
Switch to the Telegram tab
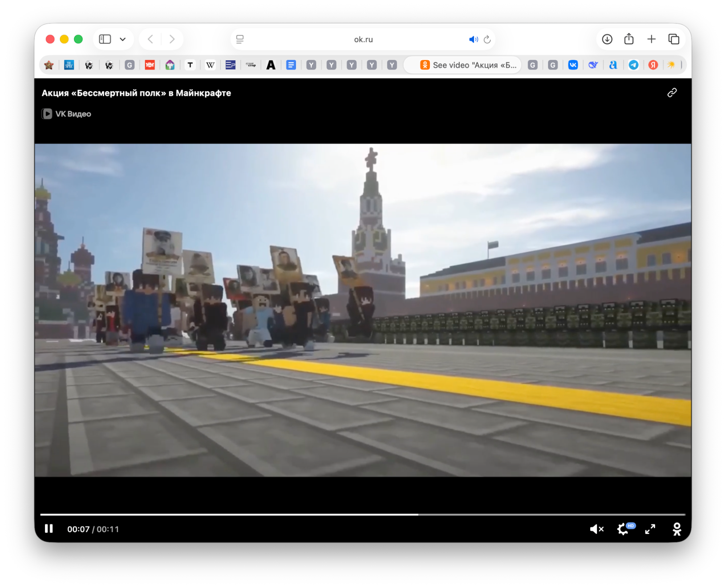tap(633, 65)
